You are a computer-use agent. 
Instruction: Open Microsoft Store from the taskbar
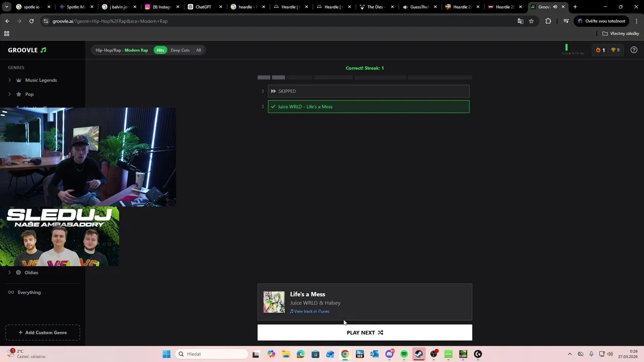315,354
